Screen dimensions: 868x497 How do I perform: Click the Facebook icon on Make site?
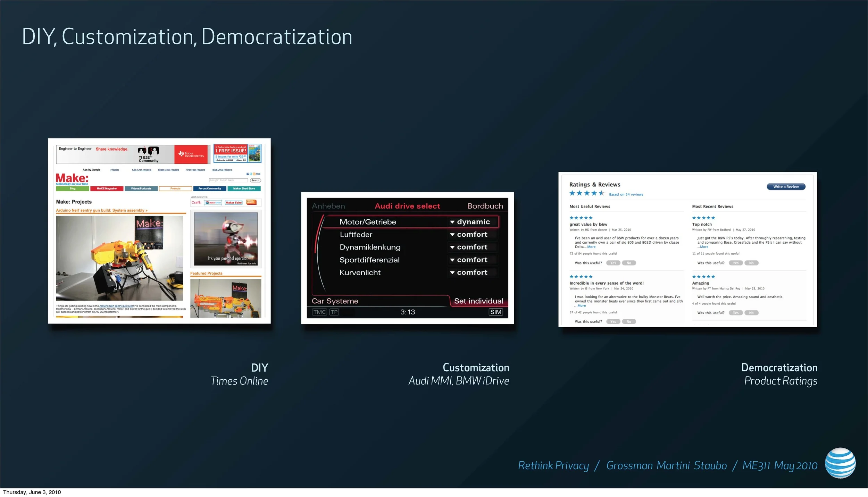[248, 174]
